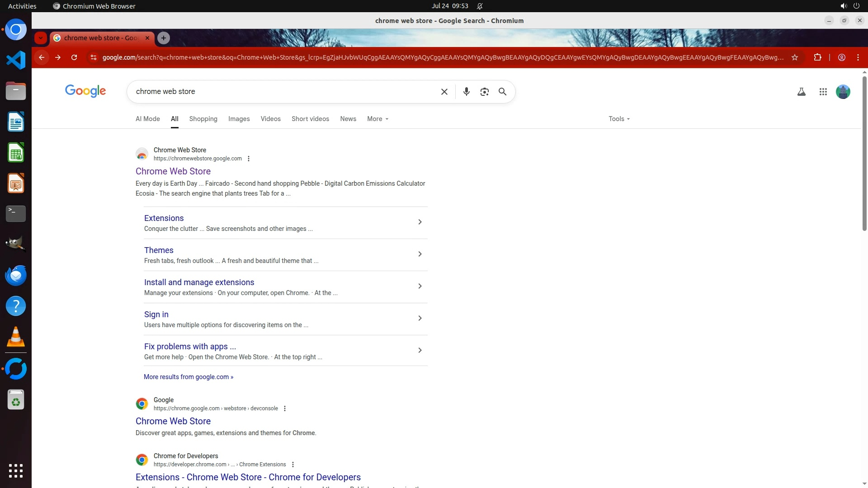Expand the More search filters menu

(377, 119)
